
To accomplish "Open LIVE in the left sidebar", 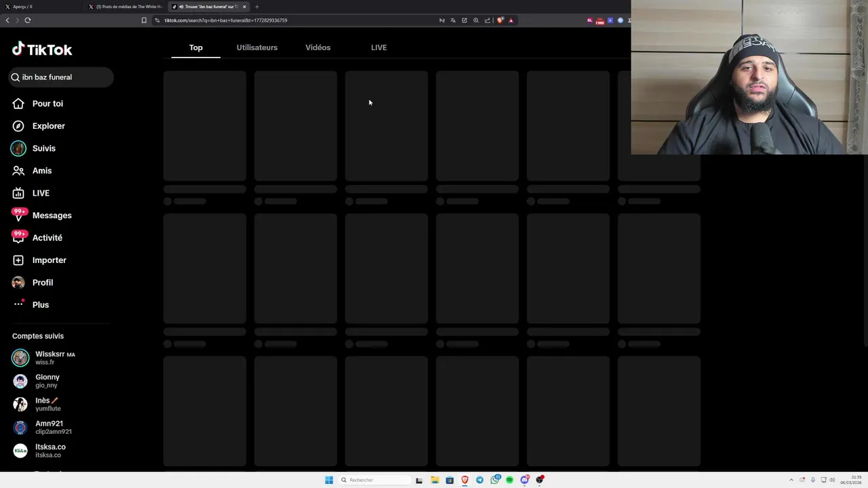I will [x=31, y=193].
